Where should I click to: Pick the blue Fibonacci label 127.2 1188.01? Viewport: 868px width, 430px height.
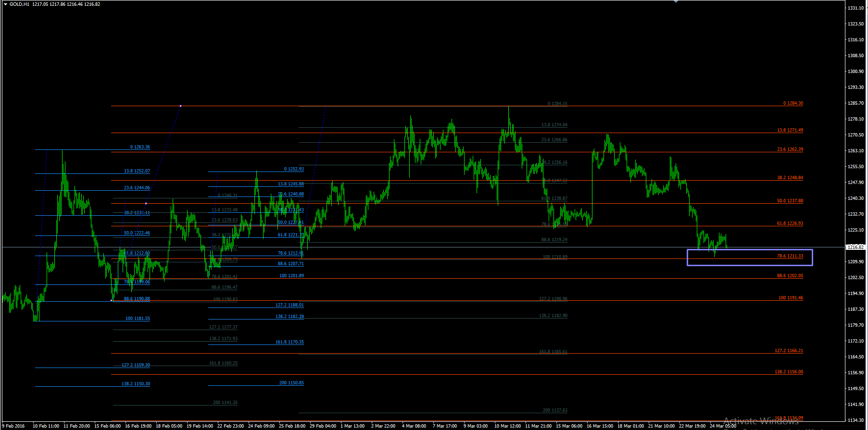tap(289, 305)
